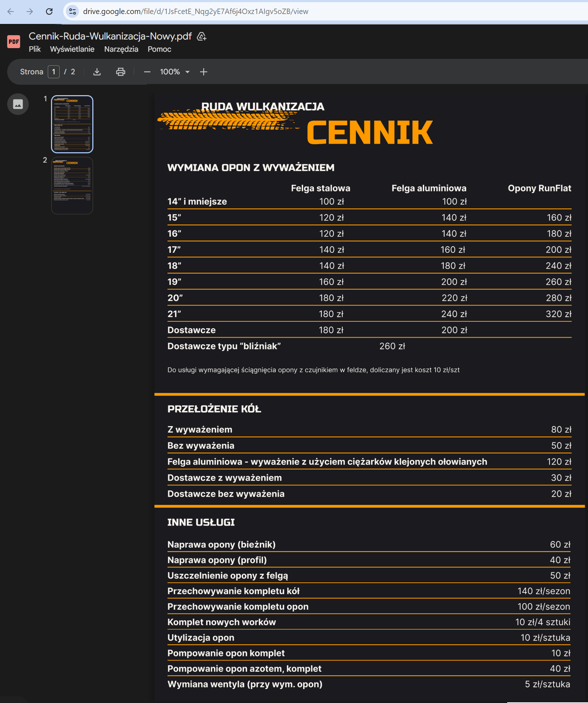Click the browser forward arrow
Screen dimensions: 588x703
[x=30, y=11]
